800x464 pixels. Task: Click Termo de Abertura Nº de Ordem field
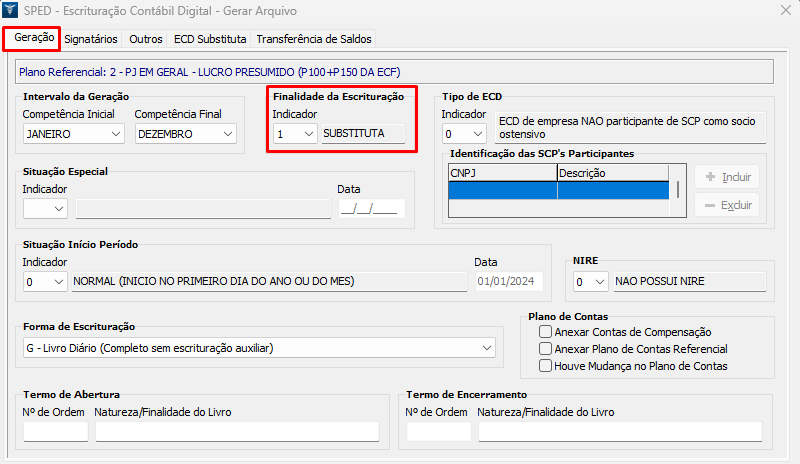point(56,431)
